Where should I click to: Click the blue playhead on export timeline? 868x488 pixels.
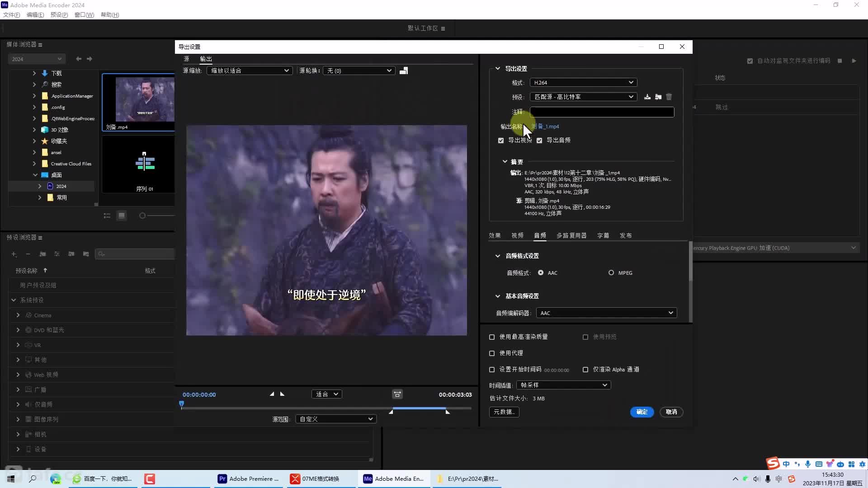coord(182,404)
